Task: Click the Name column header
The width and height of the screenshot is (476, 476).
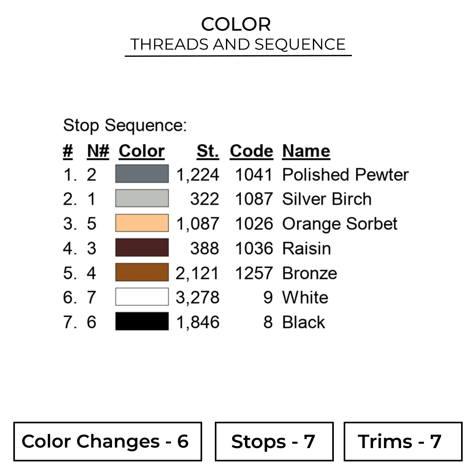Action: (306, 151)
